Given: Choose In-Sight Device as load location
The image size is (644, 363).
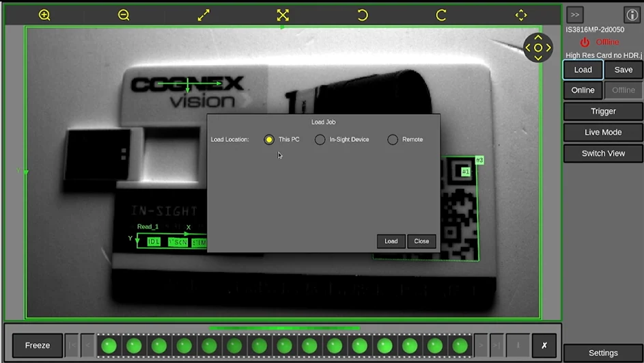Looking at the screenshot, I should tap(320, 139).
